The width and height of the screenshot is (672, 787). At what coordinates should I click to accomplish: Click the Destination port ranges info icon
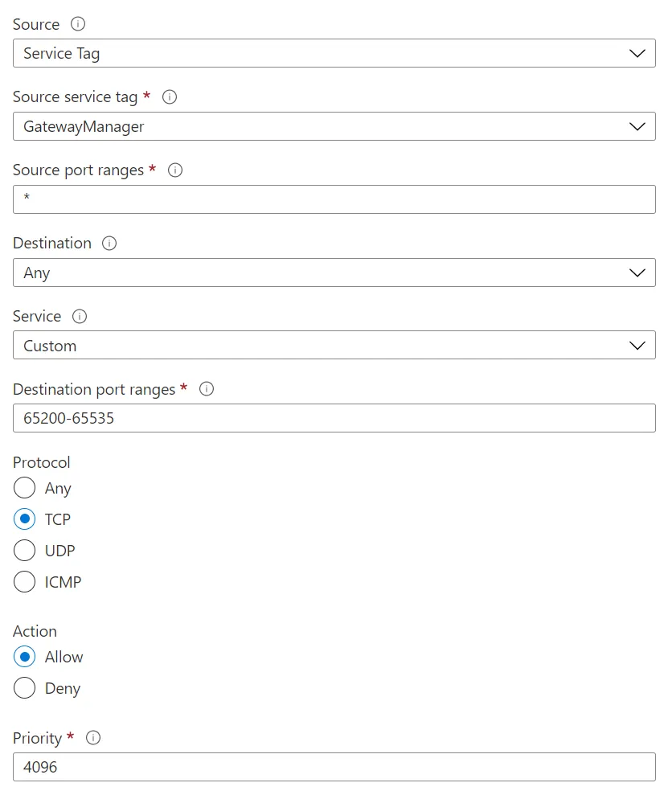pos(207,389)
